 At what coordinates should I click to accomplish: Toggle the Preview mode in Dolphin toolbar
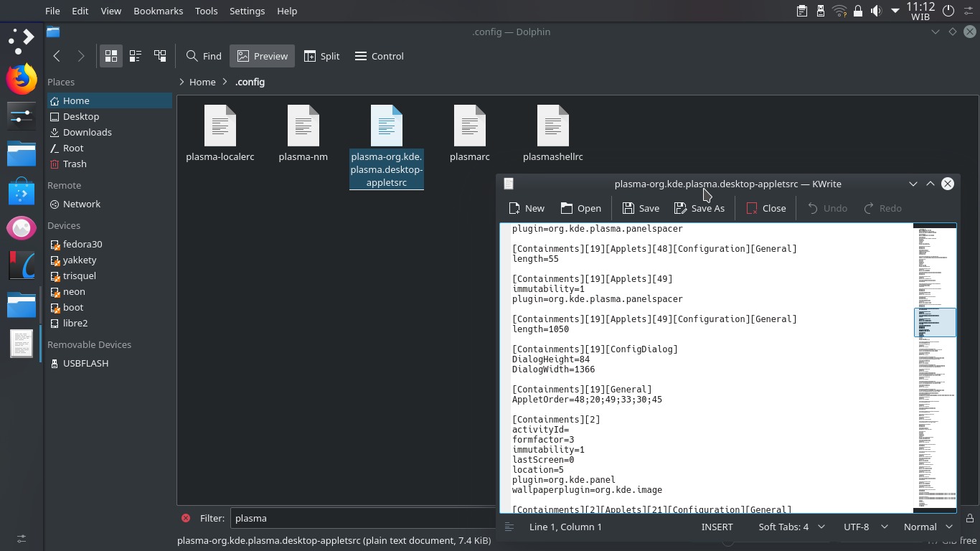point(262,56)
